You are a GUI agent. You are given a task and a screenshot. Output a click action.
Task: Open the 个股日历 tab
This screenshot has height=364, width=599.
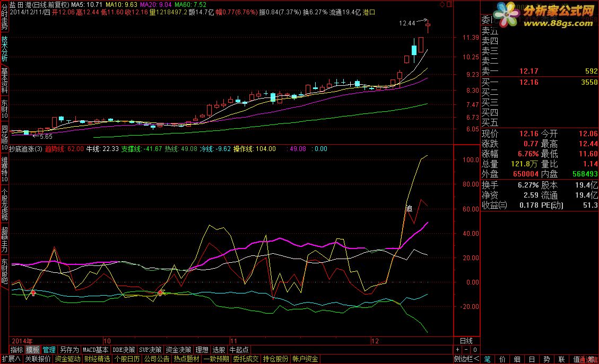127,359
